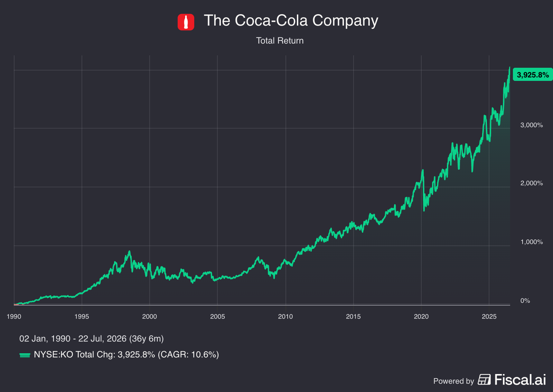Click the Fiscal.ai logo icon
This screenshot has height=392, width=553.
(x=484, y=380)
